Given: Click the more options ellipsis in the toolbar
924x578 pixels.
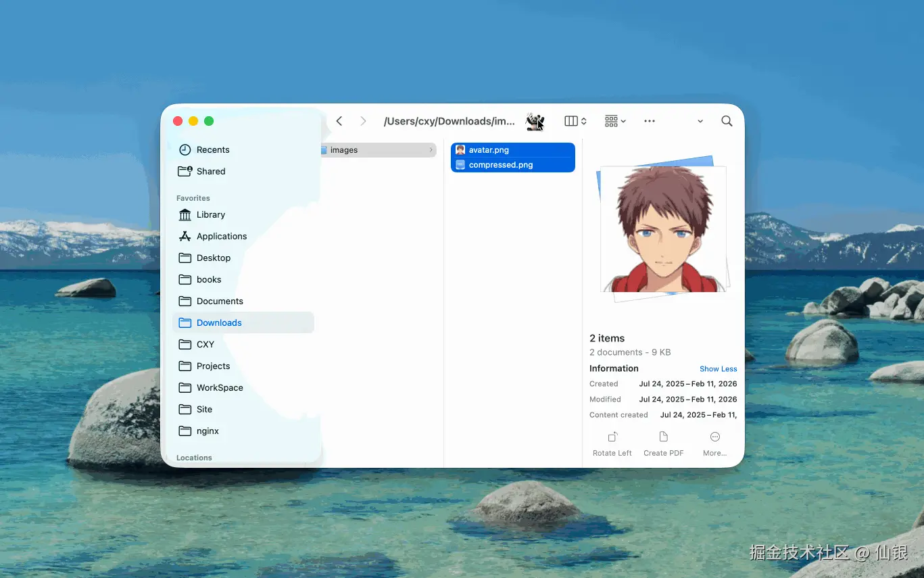Looking at the screenshot, I should click(650, 121).
